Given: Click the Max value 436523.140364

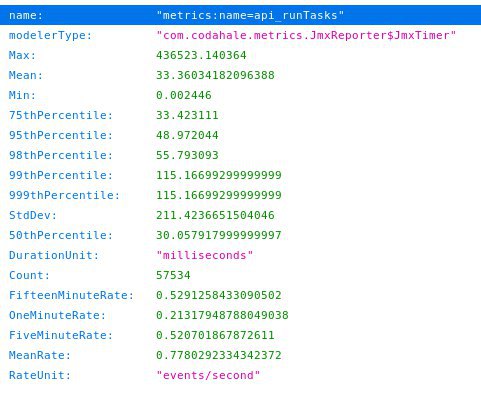Looking at the screenshot, I should [x=201, y=55].
